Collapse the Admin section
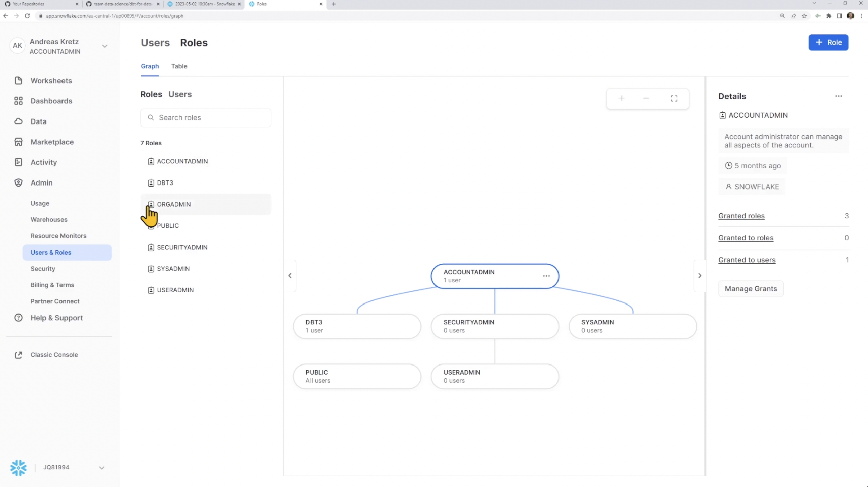The width and height of the screenshot is (868, 487). point(41,183)
